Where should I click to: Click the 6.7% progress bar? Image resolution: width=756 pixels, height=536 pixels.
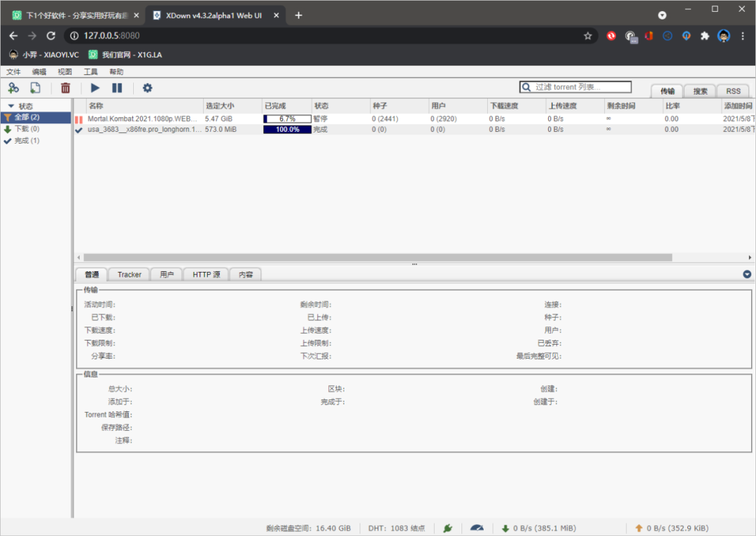(287, 119)
